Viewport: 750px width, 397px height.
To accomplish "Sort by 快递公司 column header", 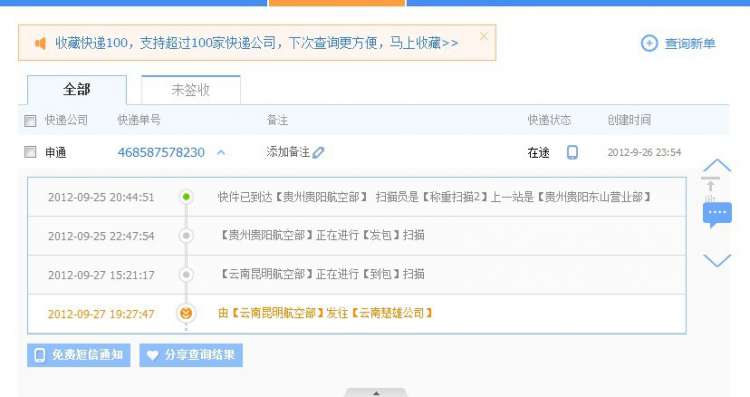I will click(x=66, y=120).
